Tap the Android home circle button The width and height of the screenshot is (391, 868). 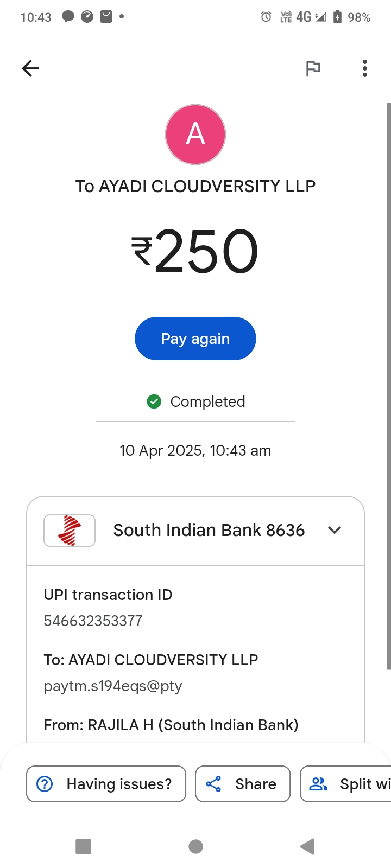point(195,846)
